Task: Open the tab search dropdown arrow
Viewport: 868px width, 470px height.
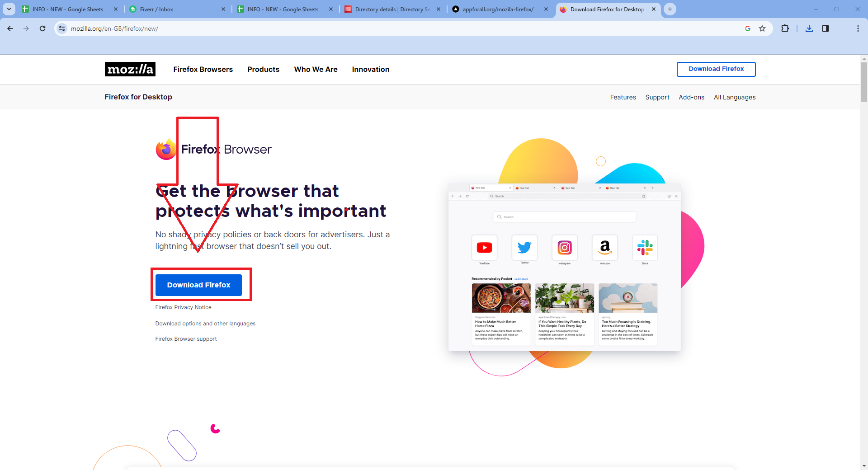Action: click(x=9, y=9)
